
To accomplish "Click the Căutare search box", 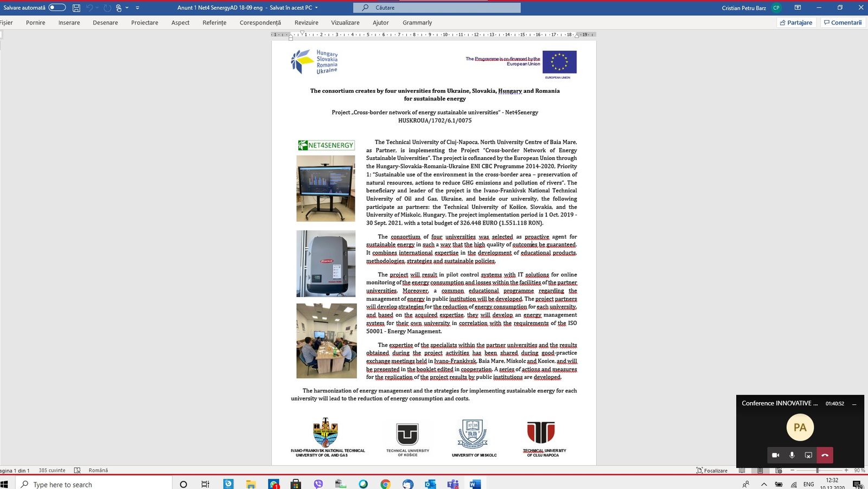I will coord(437,8).
